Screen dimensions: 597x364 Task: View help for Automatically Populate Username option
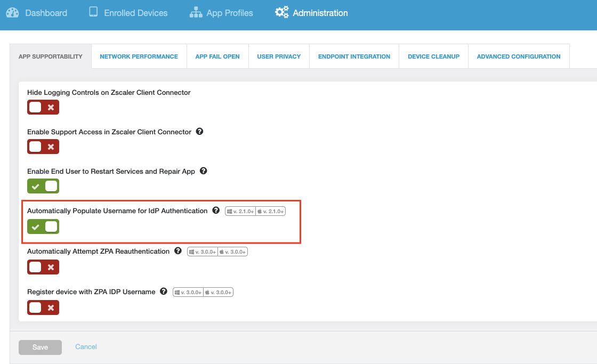tap(215, 211)
